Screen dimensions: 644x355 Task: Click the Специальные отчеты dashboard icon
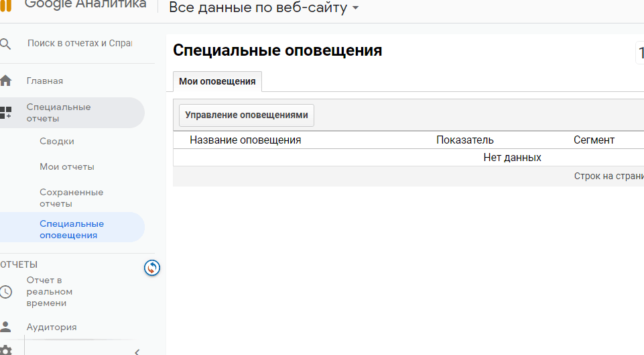tap(6, 113)
